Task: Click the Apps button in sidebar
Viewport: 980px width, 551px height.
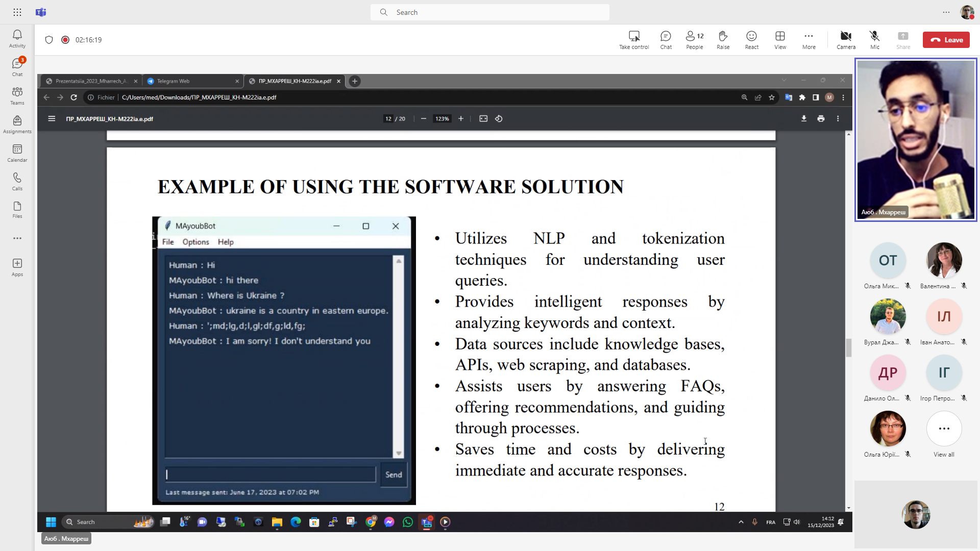Action: point(17,267)
